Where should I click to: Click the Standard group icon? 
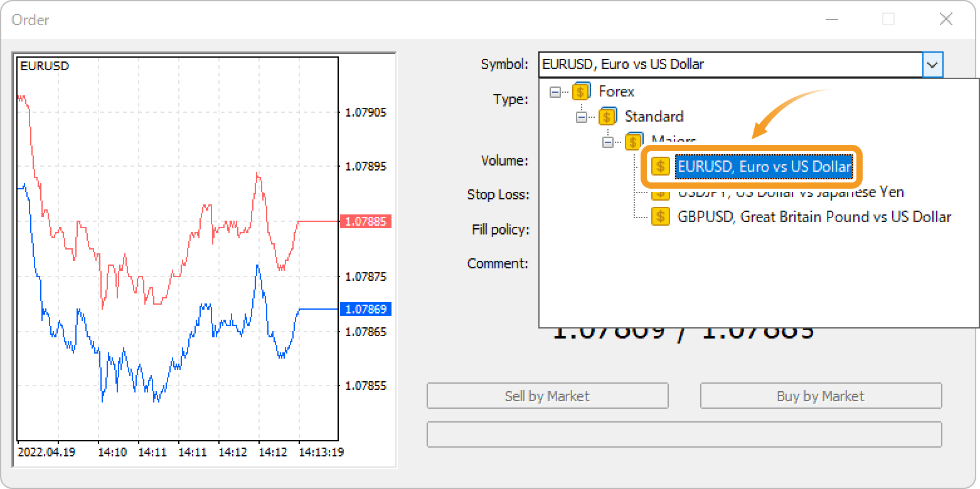pos(607,117)
